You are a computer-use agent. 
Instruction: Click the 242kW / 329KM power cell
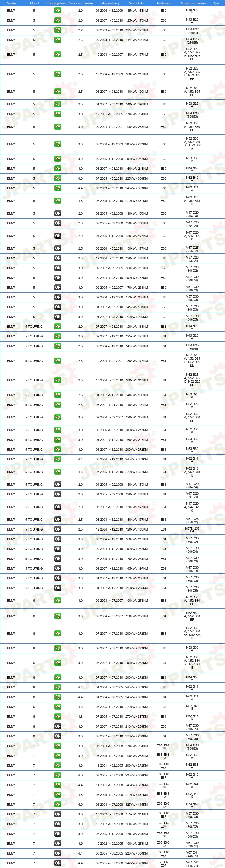pyautogui.click(x=137, y=863)
